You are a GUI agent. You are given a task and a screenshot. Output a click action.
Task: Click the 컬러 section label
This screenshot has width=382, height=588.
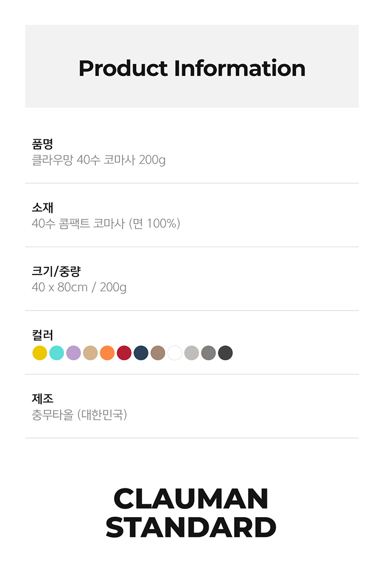[42, 335]
